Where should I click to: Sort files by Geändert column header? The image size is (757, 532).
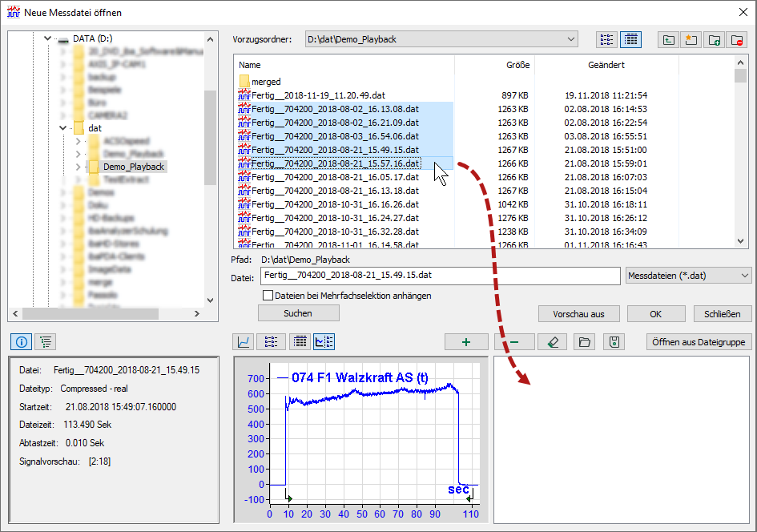click(606, 65)
